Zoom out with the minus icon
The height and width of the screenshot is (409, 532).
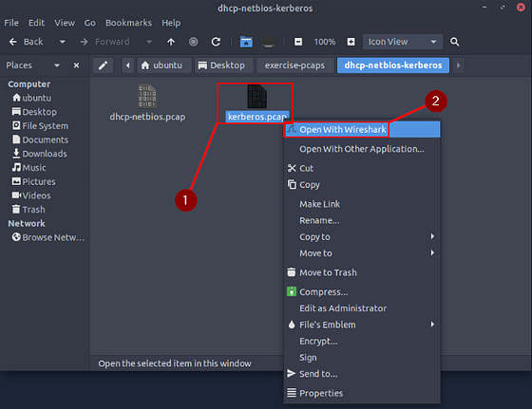(298, 42)
